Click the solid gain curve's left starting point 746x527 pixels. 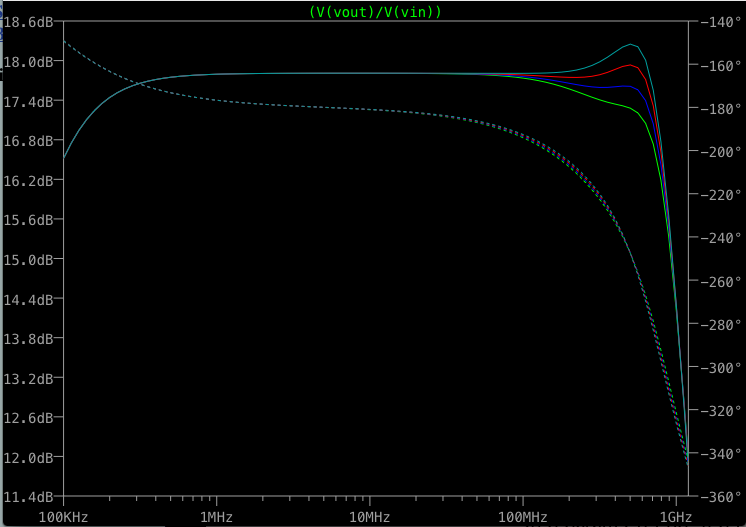[65, 157]
